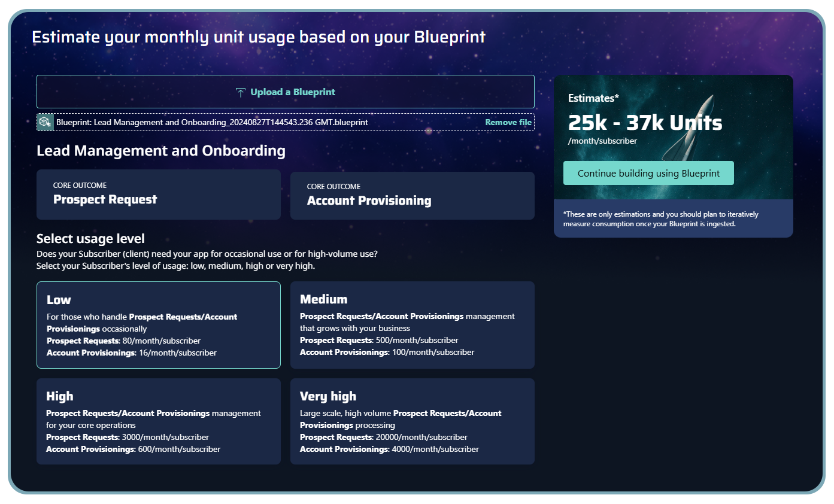Click "Account Provisionings: 600/month/subscriber" text
Screen dimensions: 834x504
pyautogui.click(x=134, y=449)
